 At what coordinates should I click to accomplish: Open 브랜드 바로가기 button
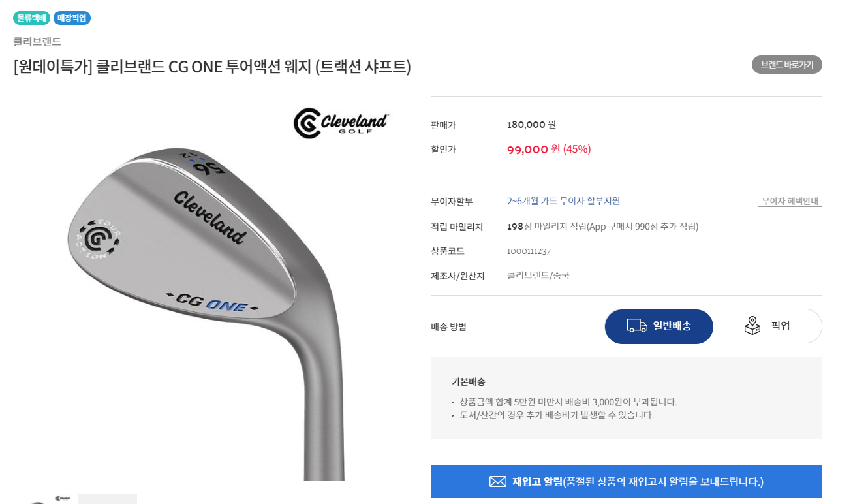(x=787, y=65)
